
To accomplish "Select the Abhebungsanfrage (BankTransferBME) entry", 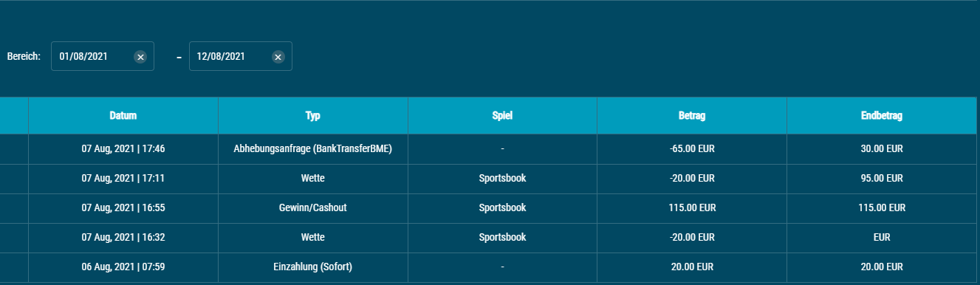I will pyautogui.click(x=313, y=149).
